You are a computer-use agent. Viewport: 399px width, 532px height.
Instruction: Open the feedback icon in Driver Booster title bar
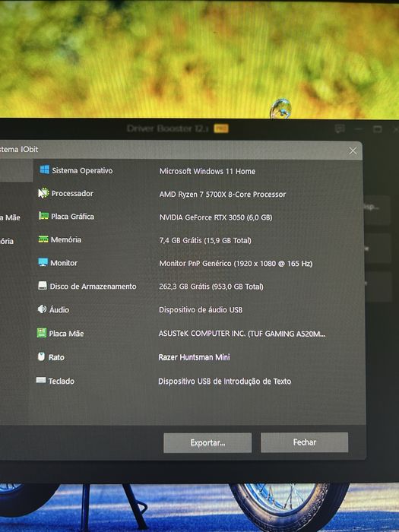click(x=340, y=128)
